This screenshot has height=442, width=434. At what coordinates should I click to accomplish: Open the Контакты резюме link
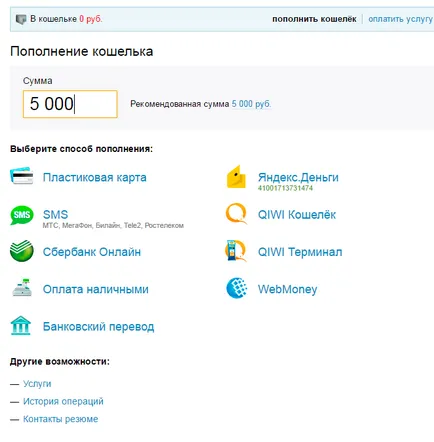[x=60, y=419]
